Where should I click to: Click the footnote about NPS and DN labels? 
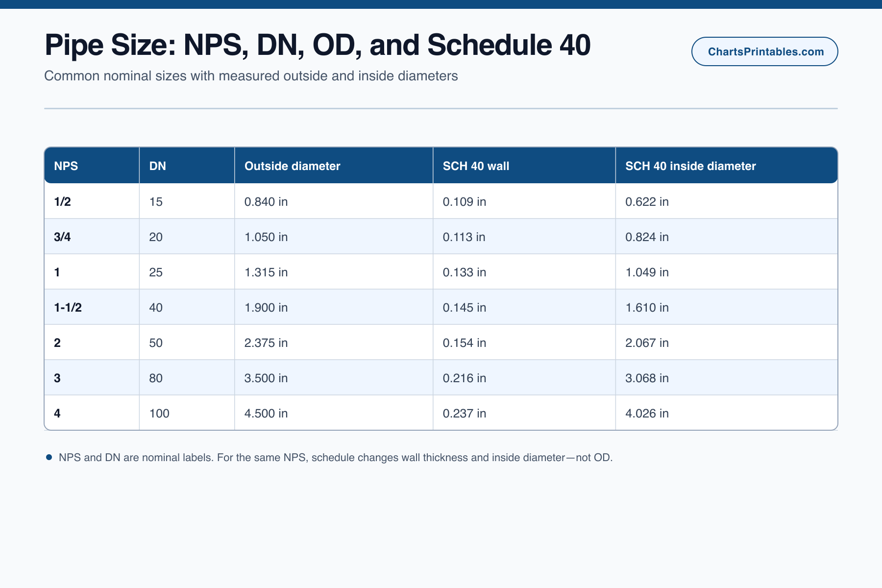pyautogui.click(x=336, y=458)
